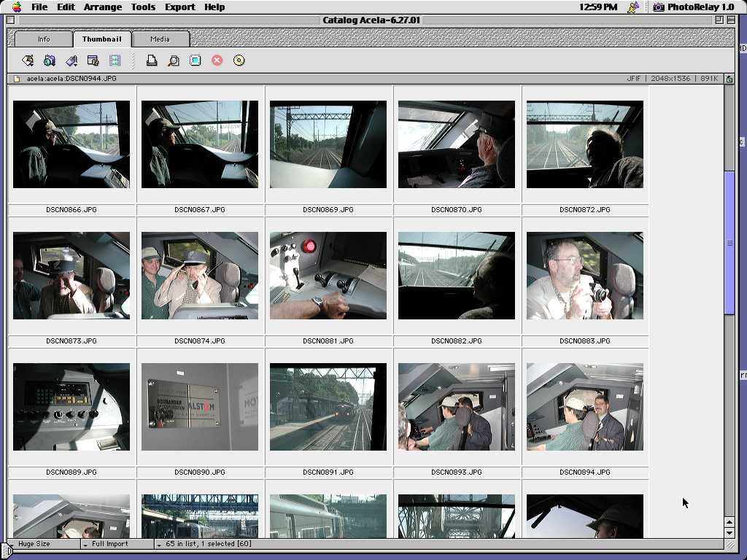
Task: Click the purple keyword tag icon
Action: pyautogui.click(x=71, y=61)
